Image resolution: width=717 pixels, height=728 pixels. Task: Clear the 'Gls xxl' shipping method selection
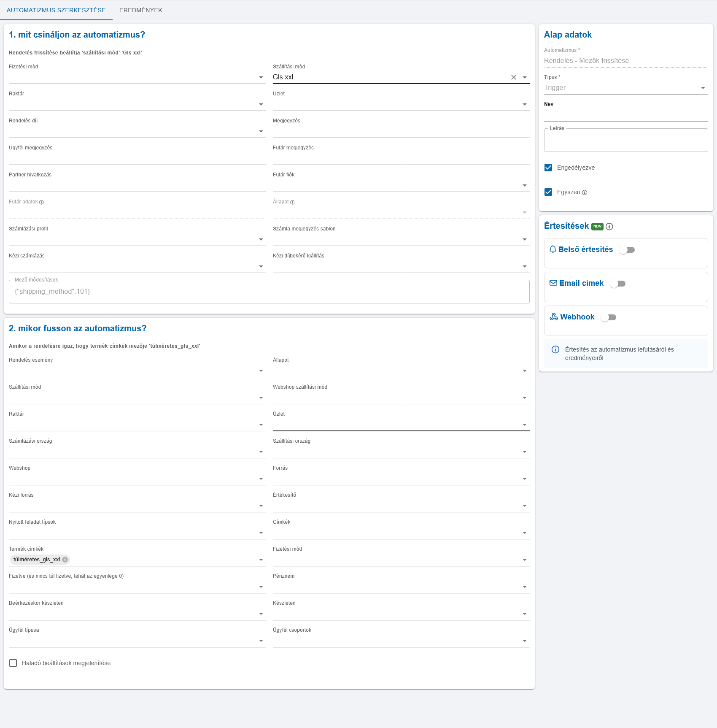(513, 77)
